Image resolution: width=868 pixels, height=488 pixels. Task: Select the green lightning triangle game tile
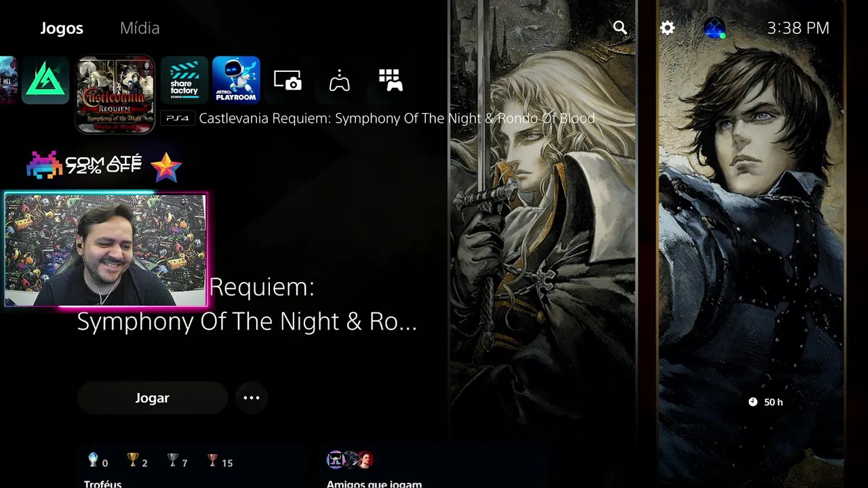(x=45, y=80)
